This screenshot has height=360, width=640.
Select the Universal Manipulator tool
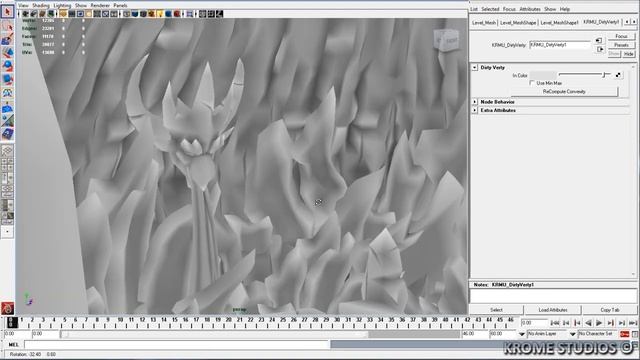(7, 93)
